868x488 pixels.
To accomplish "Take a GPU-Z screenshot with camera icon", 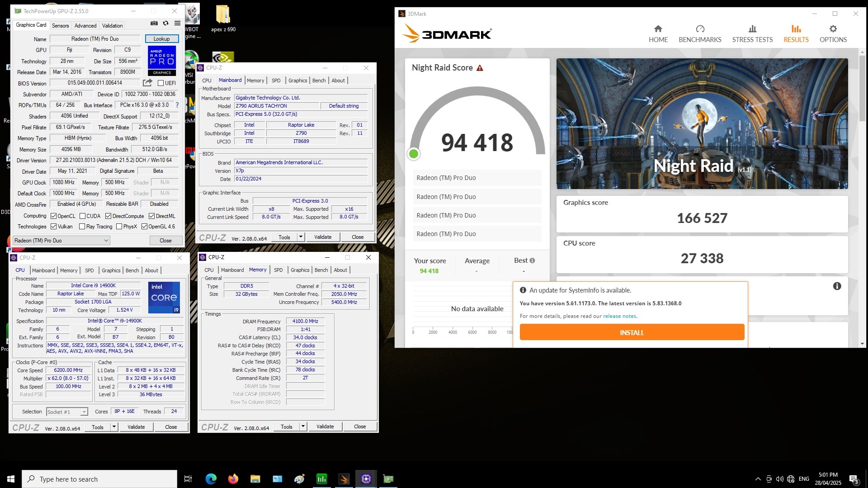I will (x=154, y=23).
